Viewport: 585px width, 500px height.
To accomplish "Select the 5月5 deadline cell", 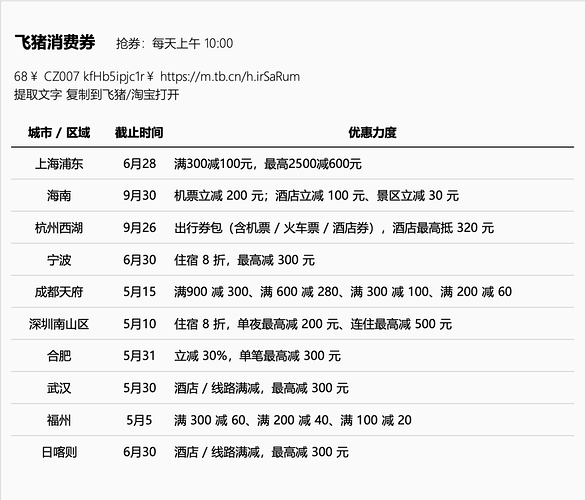I will [x=139, y=420].
